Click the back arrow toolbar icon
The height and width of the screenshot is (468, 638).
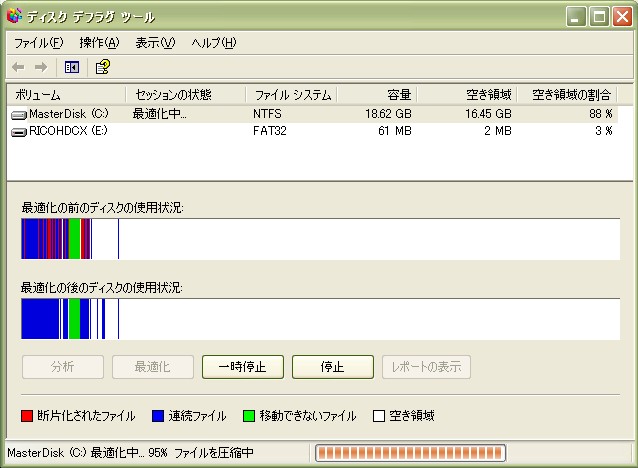(18, 67)
